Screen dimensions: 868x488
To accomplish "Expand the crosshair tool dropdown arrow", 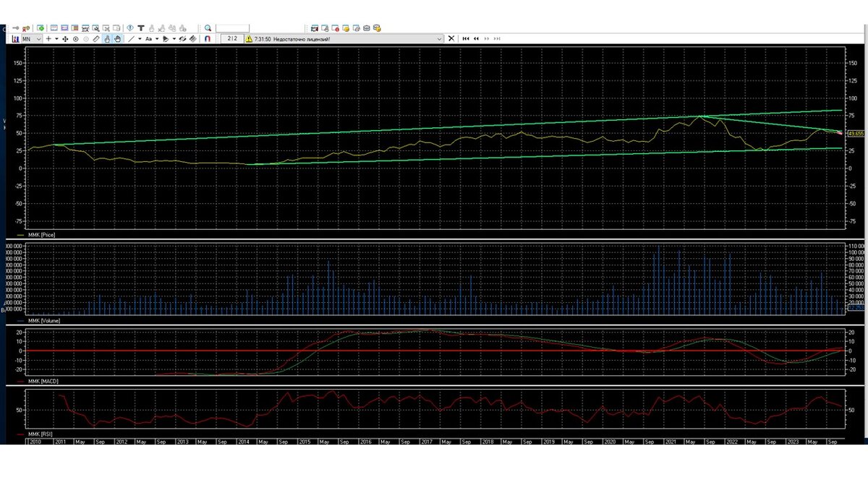I will tap(56, 38).
